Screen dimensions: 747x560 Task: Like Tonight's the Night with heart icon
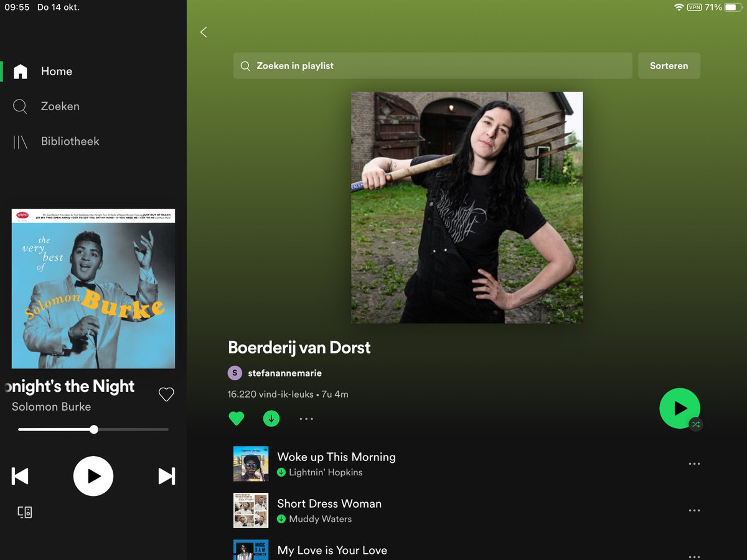click(x=166, y=394)
